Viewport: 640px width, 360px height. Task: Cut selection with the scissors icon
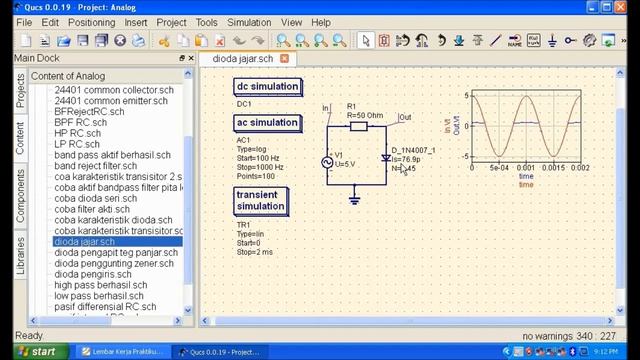pyautogui.click(x=164, y=40)
